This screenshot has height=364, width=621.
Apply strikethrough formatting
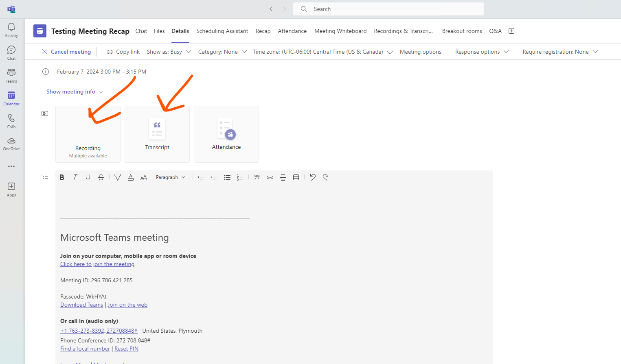pyautogui.click(x=101, y=177)
